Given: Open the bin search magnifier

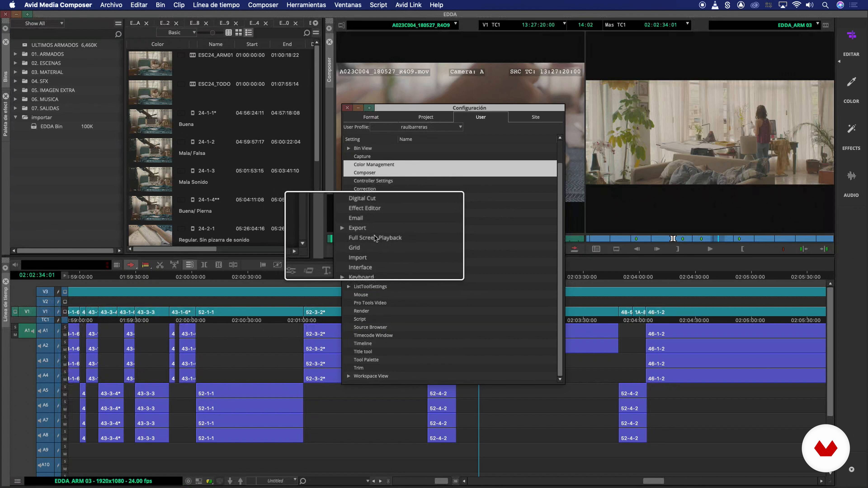Looking at the screenshot, I should [x=307, y=33].
